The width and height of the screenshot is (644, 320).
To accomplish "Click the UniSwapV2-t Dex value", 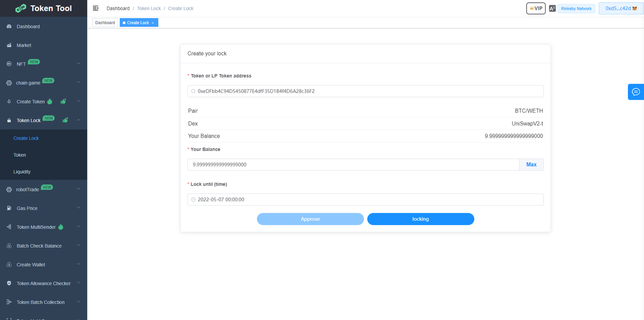I will (528, 123).
